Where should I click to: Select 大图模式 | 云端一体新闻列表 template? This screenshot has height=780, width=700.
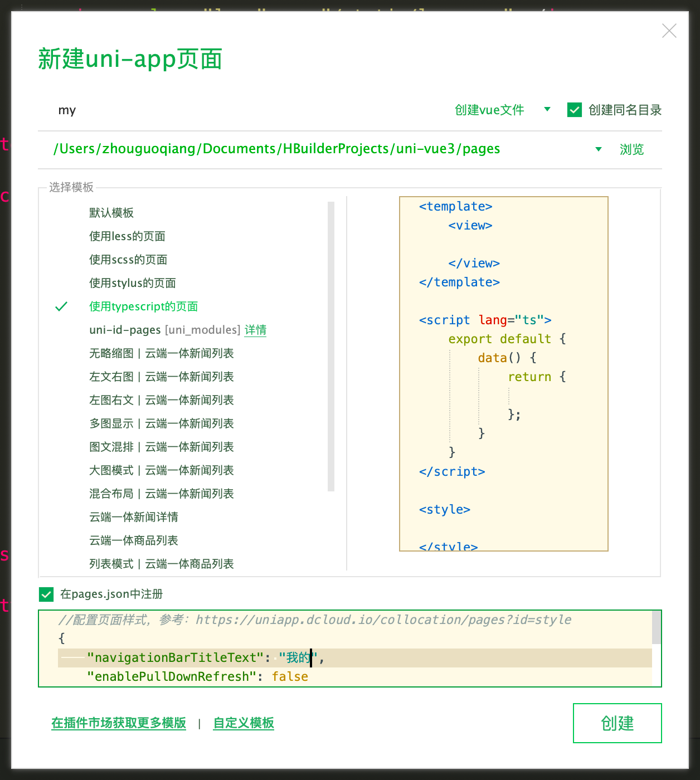click(162, 470)
